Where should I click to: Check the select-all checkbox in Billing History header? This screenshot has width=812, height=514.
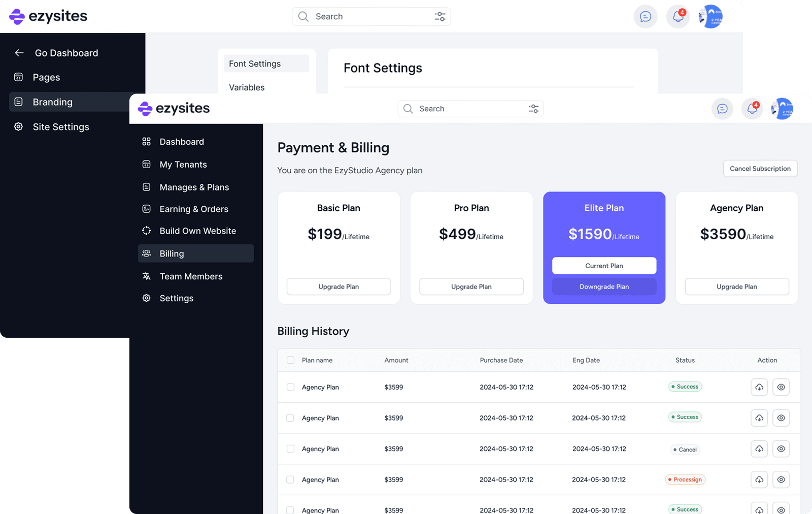pyautogui.click(x=290, y=360)
